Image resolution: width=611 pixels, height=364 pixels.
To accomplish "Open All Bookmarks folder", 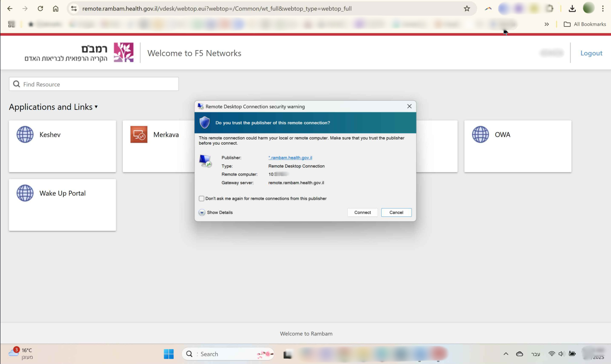I will coord(585,24).
